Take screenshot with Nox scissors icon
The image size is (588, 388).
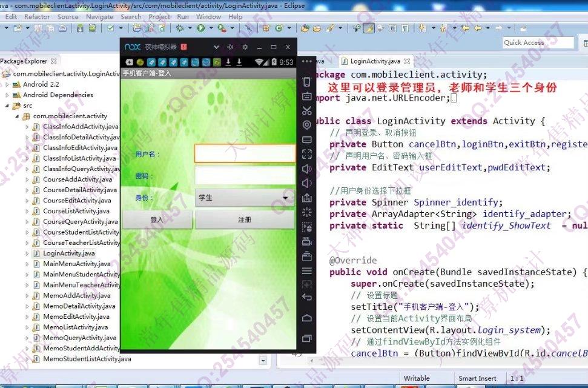point(307,111)
